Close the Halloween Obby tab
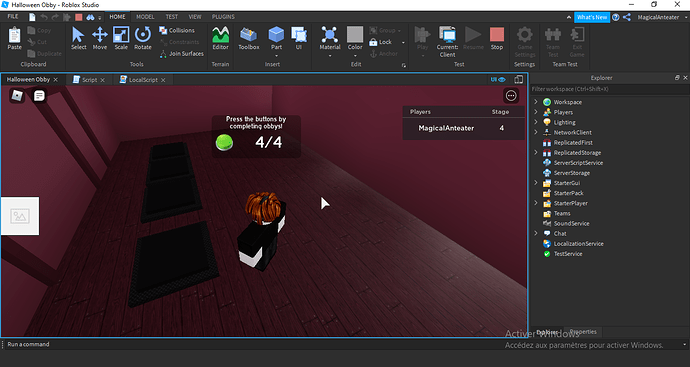The width and height of the screenshot is (690, 367). (x=55, y=80)
